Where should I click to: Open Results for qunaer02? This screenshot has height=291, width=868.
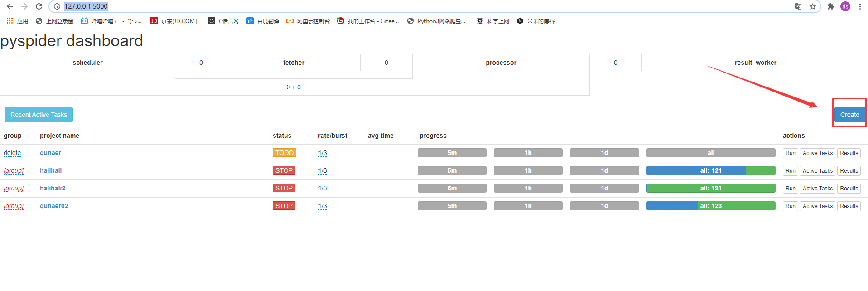coord(849,206)
